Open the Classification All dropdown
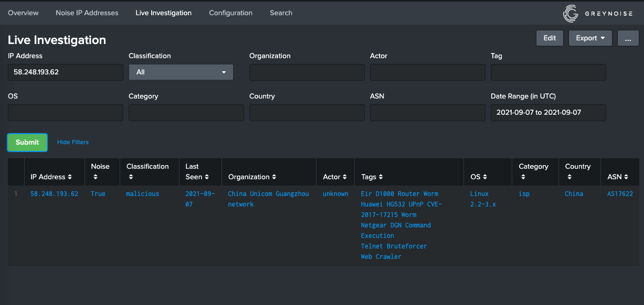This screenshot has width=644, height=305. click(x=181, y=72)
